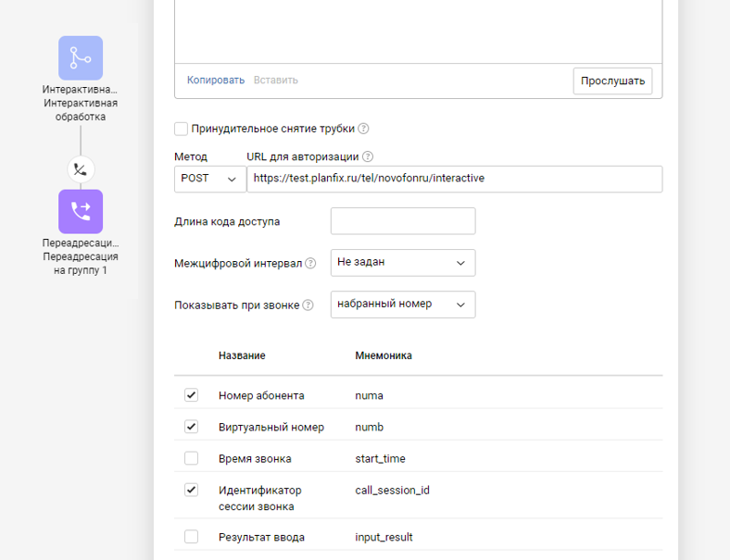The width and height of the screenshot is (730, 560).
Task: Click the Виртуальный номер row label
Action: 271,427
